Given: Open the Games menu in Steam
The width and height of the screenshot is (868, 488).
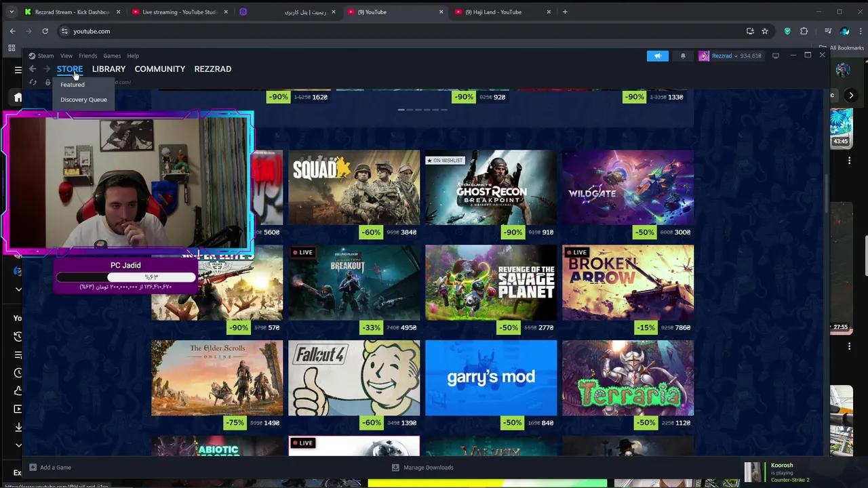Looking at the screenshot, I should tap(112, 56).
